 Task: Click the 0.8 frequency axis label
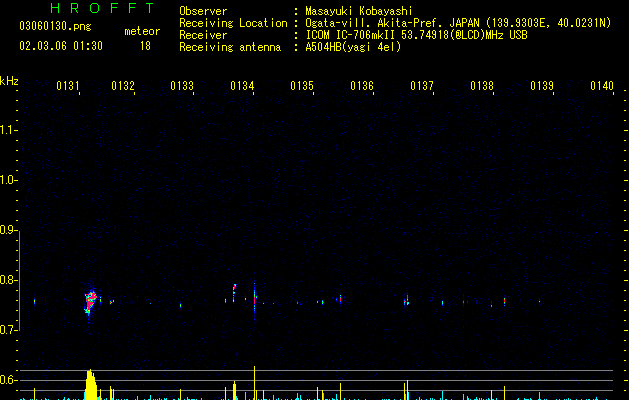point(8,280)
